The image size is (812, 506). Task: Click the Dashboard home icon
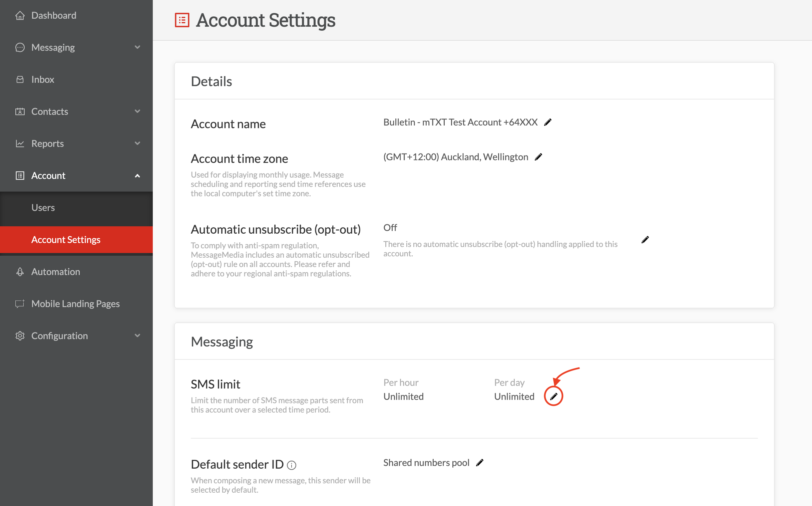(20, 15)
